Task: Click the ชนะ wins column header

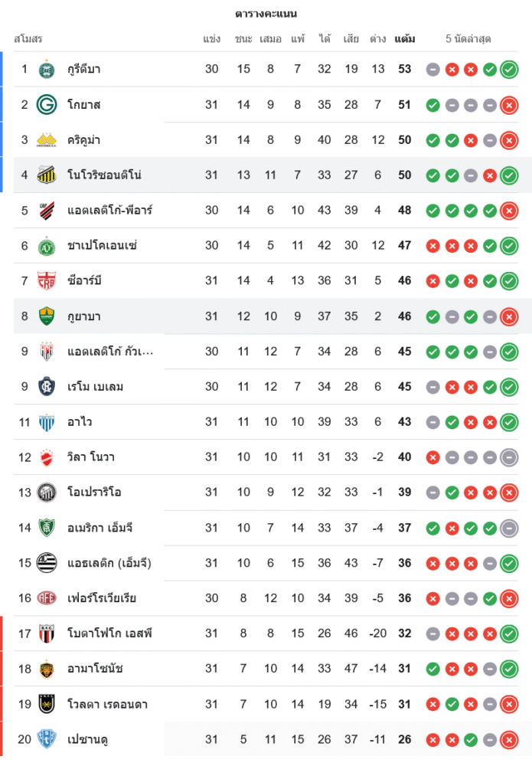Action: (x=243, y=39)
